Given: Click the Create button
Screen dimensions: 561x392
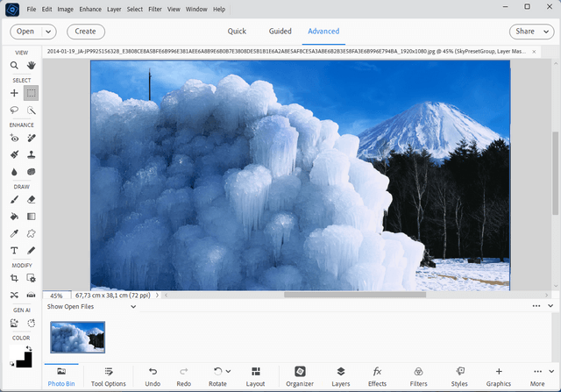Looking at the screenshot, I should [85, 32].
